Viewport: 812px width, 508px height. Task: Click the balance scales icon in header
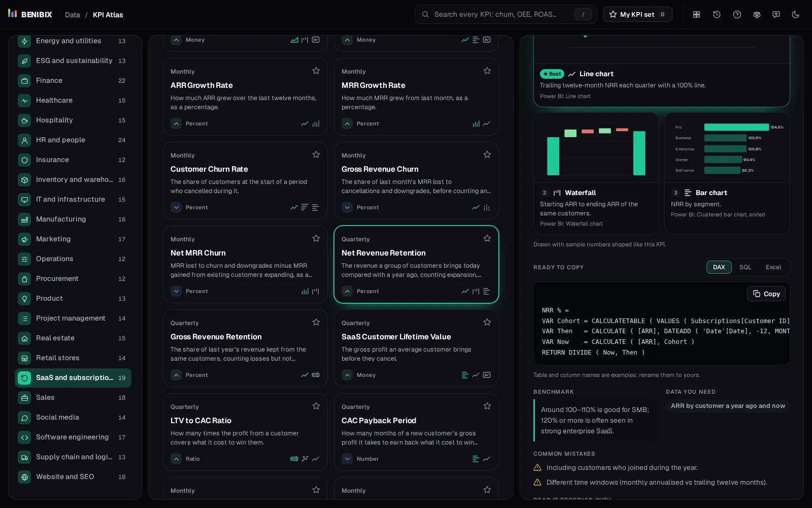tap(757, 15)
